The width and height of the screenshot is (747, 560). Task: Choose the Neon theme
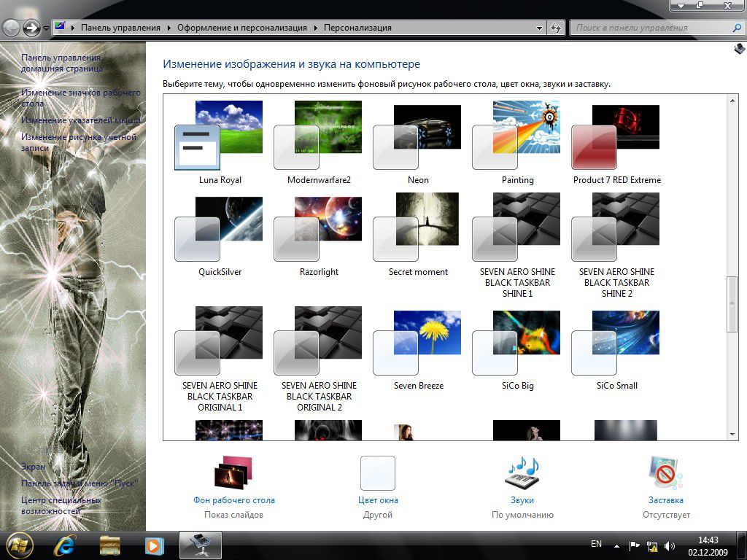click(418, 142)
